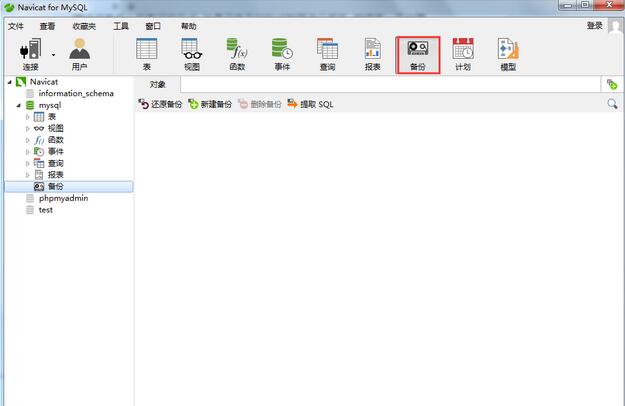Select the 事件 event toolbar icon
Screen dimensions: 625x406
[282, 55]
